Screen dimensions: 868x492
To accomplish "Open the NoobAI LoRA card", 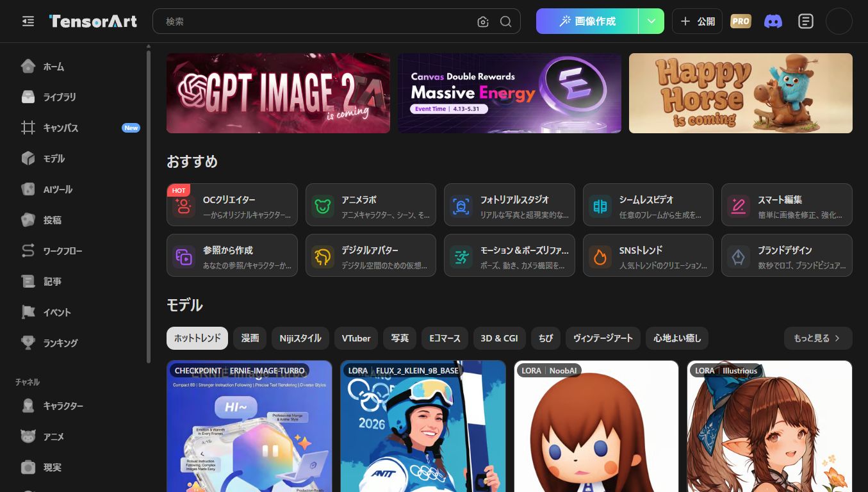I will tap(596, 426).
